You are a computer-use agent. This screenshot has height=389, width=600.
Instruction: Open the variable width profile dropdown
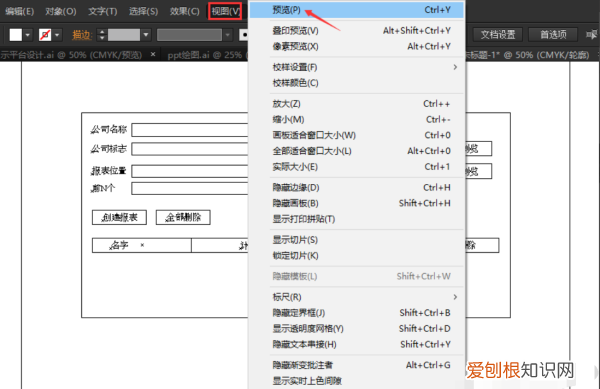click(x=228, y=35)
